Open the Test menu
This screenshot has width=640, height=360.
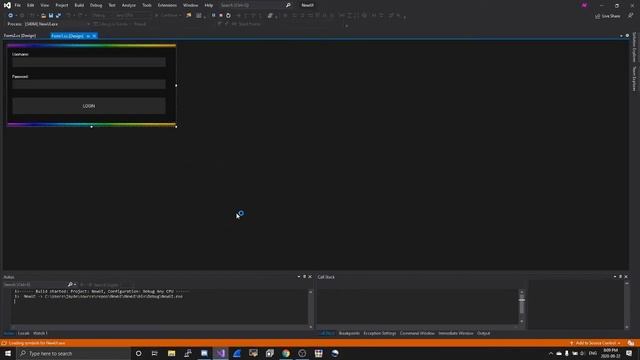112,5
